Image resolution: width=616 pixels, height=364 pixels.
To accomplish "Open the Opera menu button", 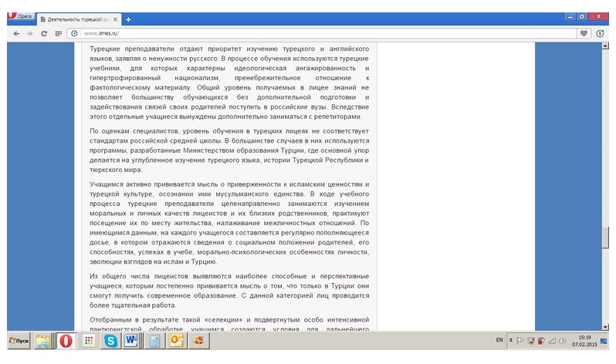I will (x=20, y=16).
